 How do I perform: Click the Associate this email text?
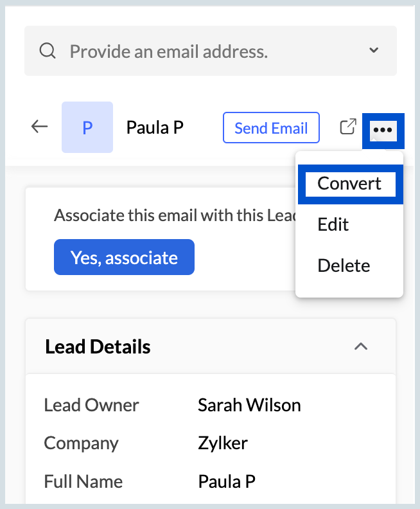[x=175, y=215]
